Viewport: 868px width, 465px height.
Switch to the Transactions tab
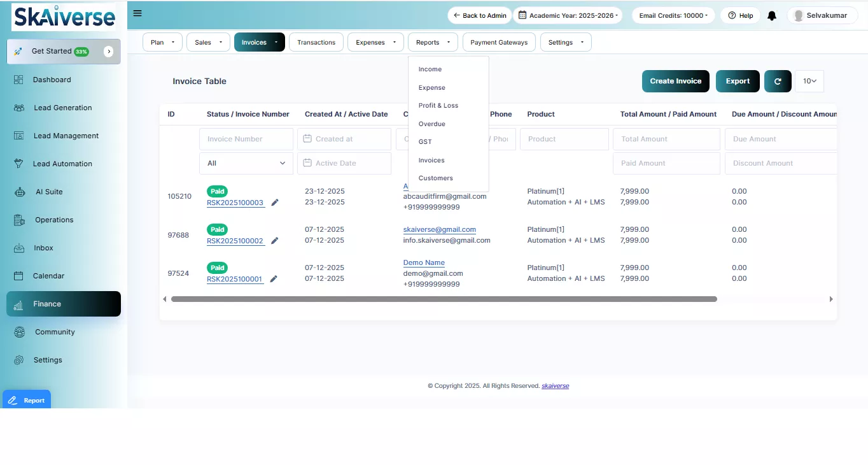pos(316,43)
